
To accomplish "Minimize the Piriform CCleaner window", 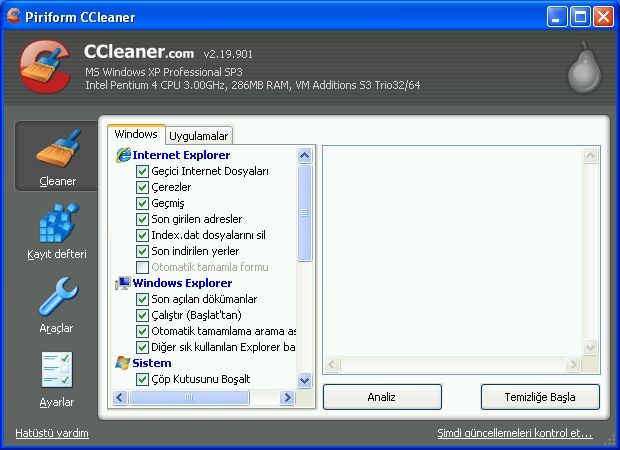I will click(557, 17).
